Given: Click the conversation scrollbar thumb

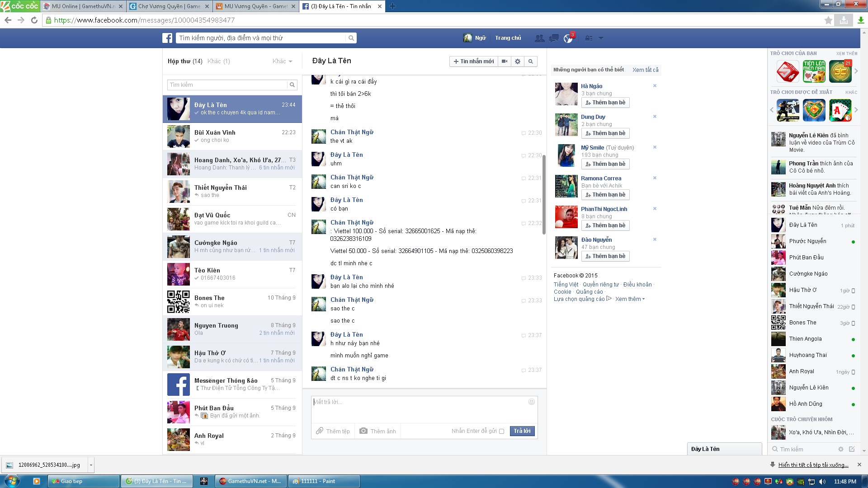Looking at the screenshot, I should pyautogui.click(x=544, y=194).
